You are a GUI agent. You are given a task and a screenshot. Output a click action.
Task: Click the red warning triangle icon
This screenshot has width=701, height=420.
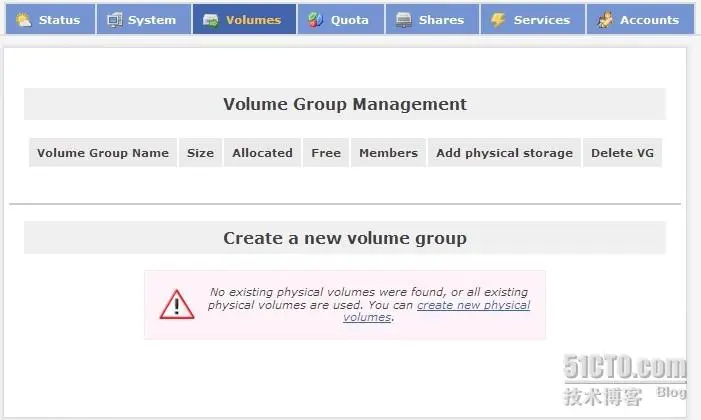coord(177,304)
